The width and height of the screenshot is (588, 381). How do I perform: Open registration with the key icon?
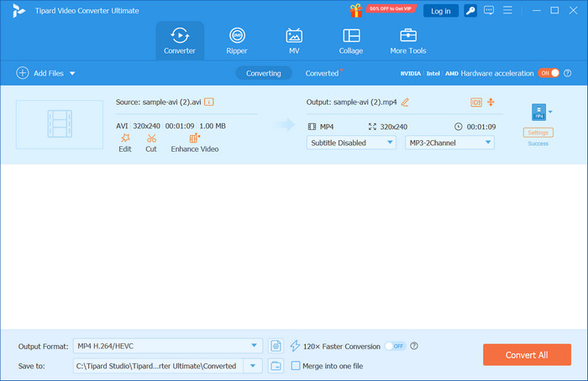click(x=470, y=11)
